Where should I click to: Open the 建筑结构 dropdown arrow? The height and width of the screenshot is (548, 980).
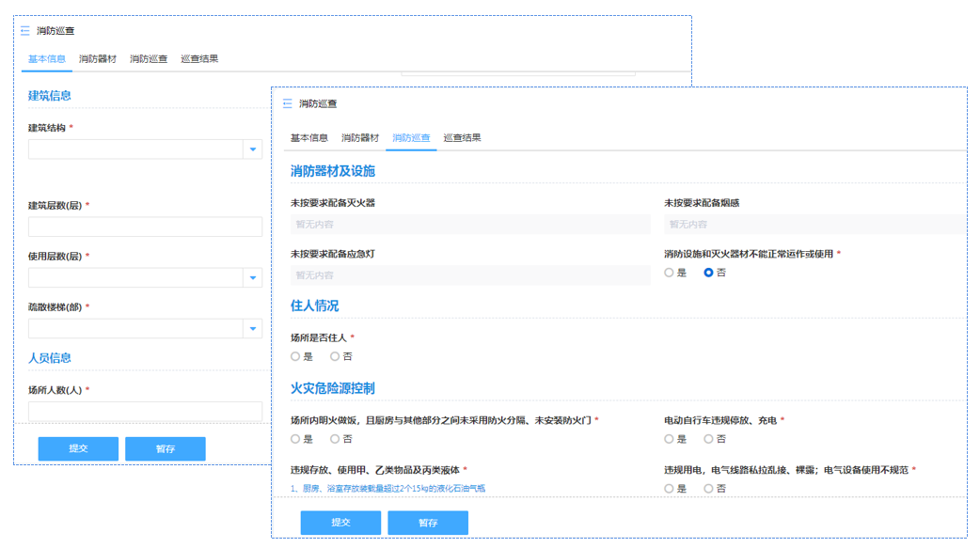[252, 149]
